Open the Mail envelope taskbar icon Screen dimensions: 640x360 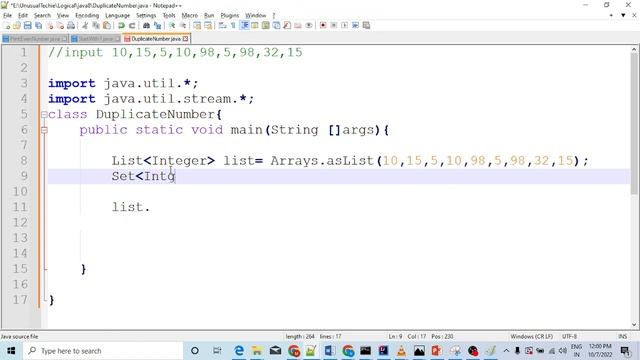(275, 351)
